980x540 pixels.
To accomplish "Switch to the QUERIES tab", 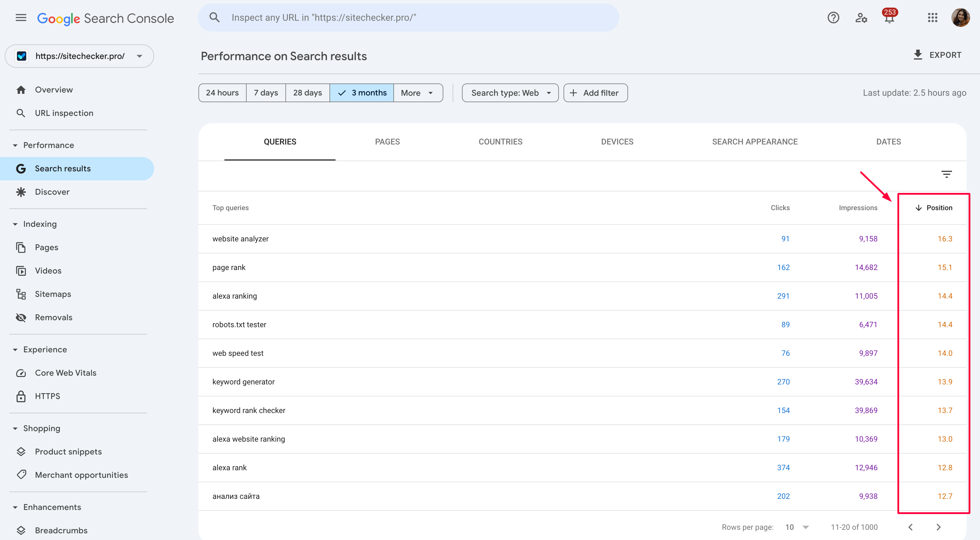I will pyautogui.click(x=280, y=142).
